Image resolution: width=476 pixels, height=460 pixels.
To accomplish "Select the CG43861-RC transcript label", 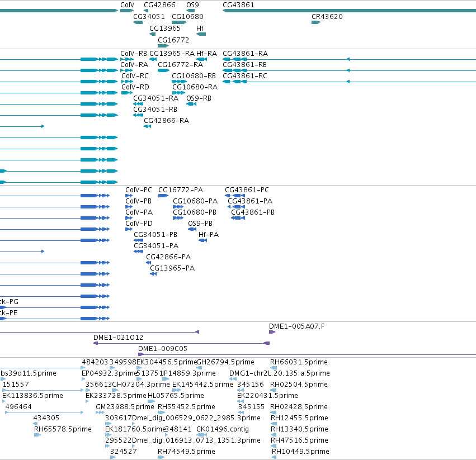I will pos(245,76).
